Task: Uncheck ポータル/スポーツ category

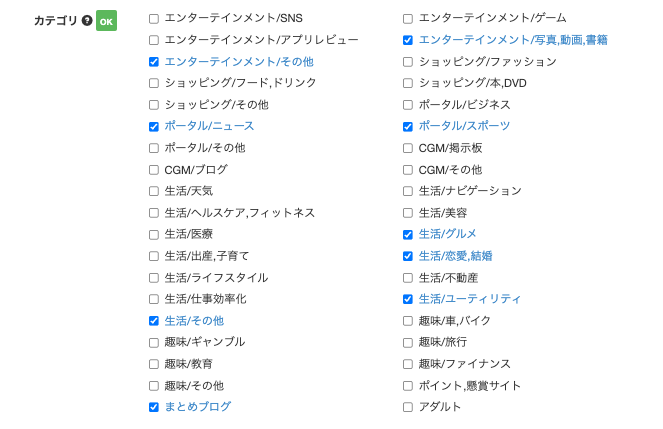Action: click(x=408, y=126)
